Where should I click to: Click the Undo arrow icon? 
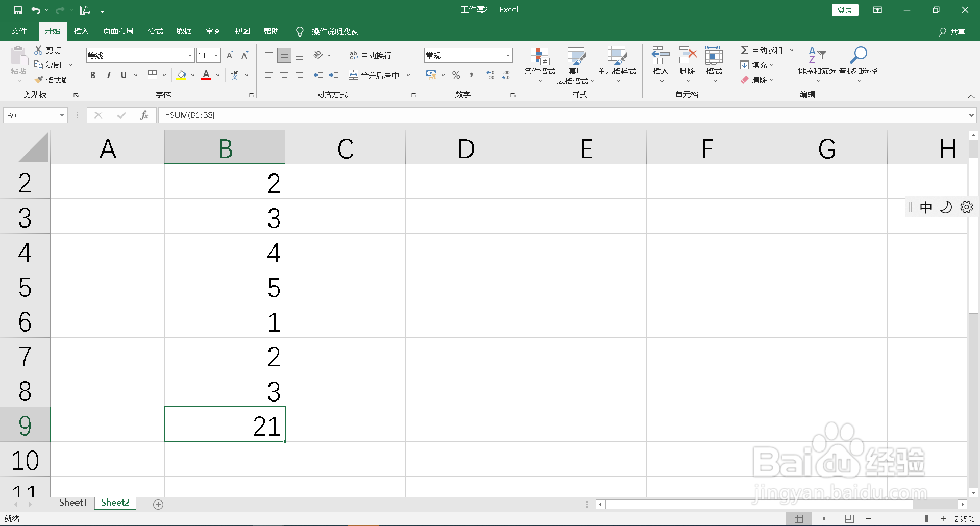click(36, 10)
